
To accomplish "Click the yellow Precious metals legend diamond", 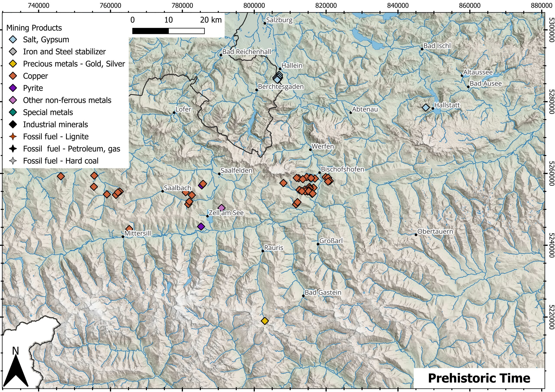I will [13, 64].
